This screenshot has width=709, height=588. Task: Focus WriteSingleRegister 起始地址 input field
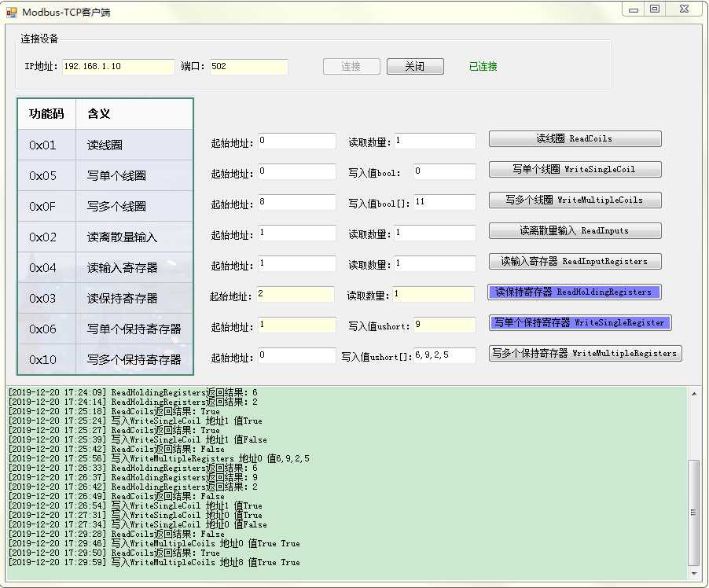pos(297,325)
